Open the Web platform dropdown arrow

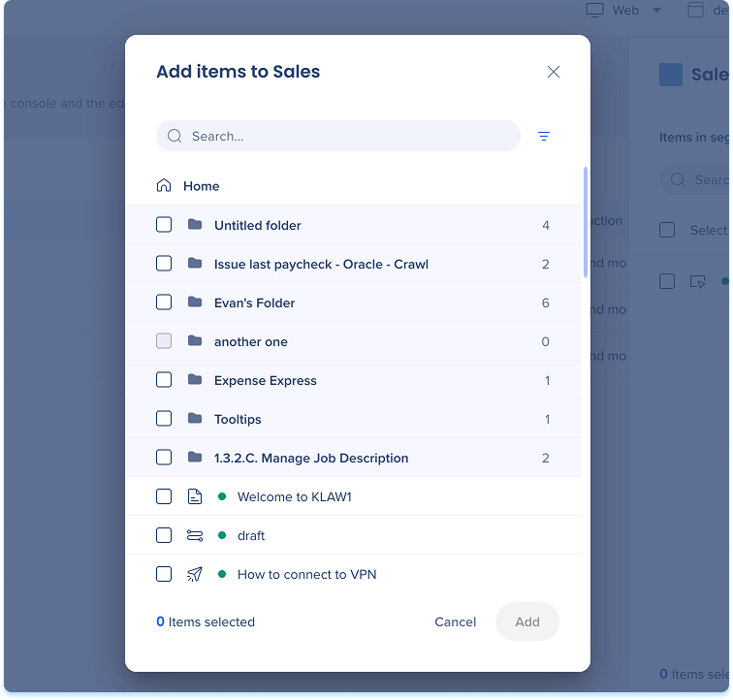pos(656,11)
